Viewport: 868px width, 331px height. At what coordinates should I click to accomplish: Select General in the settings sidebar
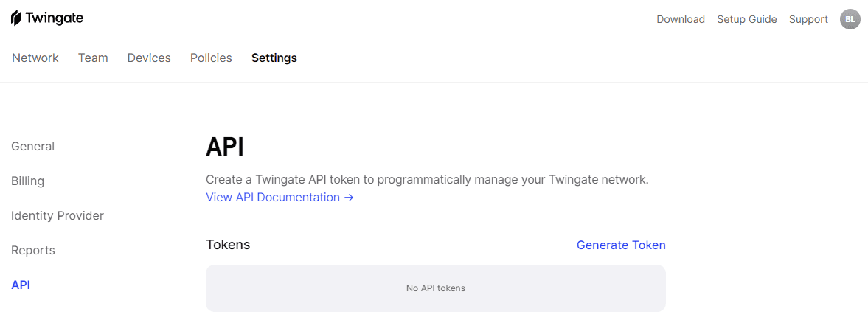click(33, 146)
